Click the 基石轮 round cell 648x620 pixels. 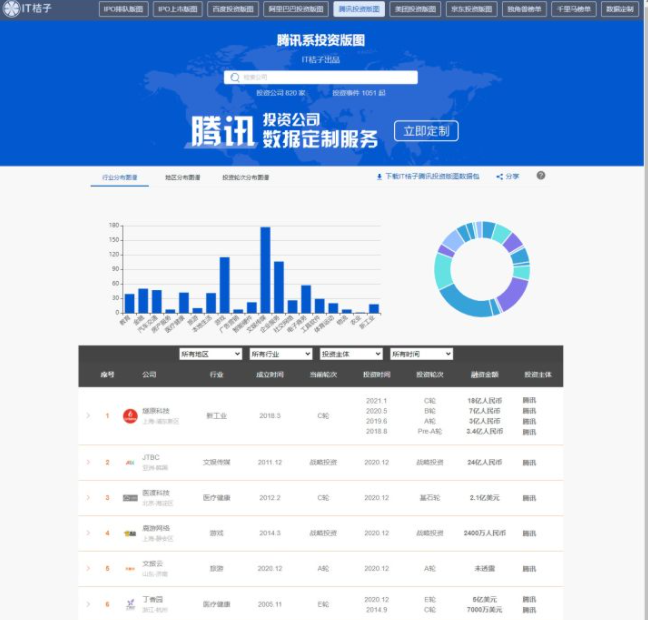coord(430,498)
